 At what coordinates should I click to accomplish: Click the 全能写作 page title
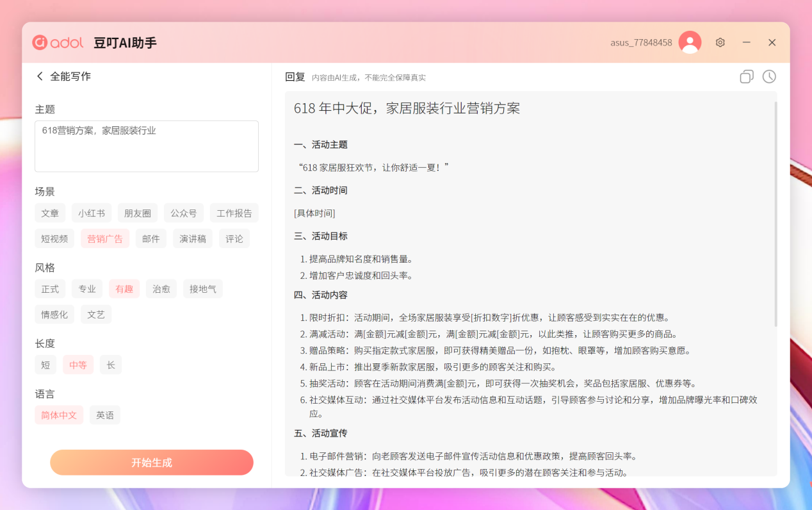tap(70, 76)
